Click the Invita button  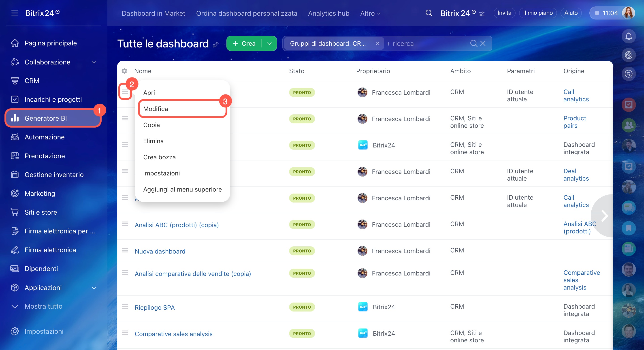504,13
